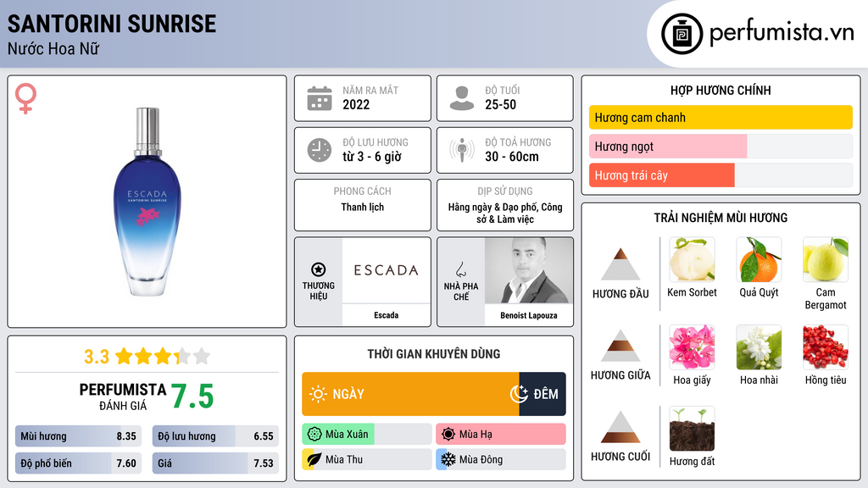
Task: Click the person icon beside Độ tuổi
Action: (x=462, y=98)
